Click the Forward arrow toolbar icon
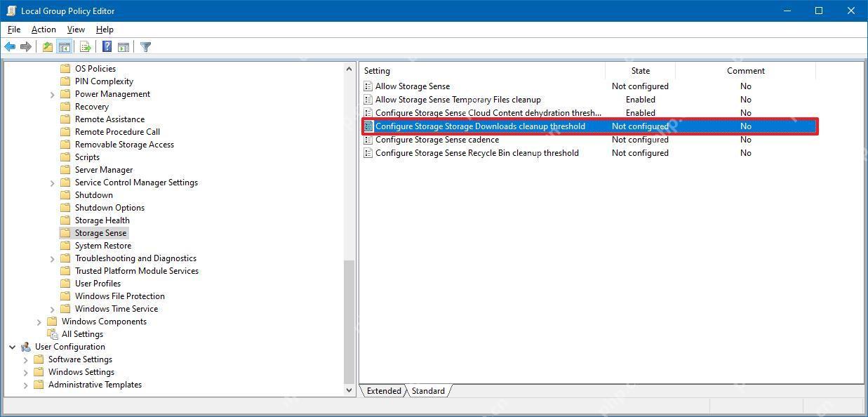868x417 pixels. click(26, 47)
